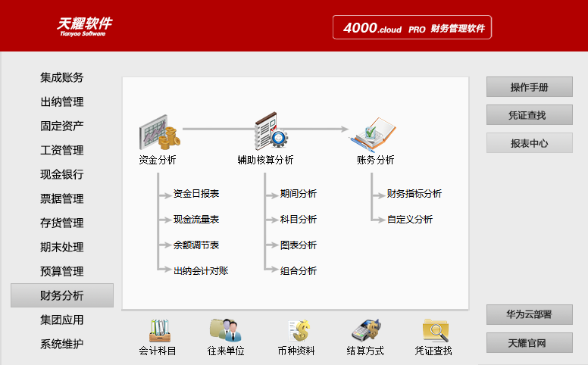Open the 资金日报表 report link
Image resolution: width=588 pixels, height=365 pixels.
[x=196, y=194]
